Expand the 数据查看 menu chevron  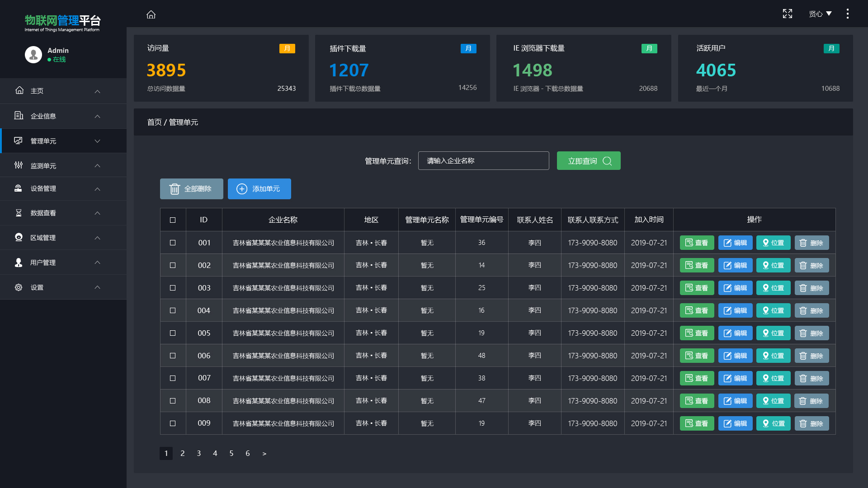tap(97, 213)
